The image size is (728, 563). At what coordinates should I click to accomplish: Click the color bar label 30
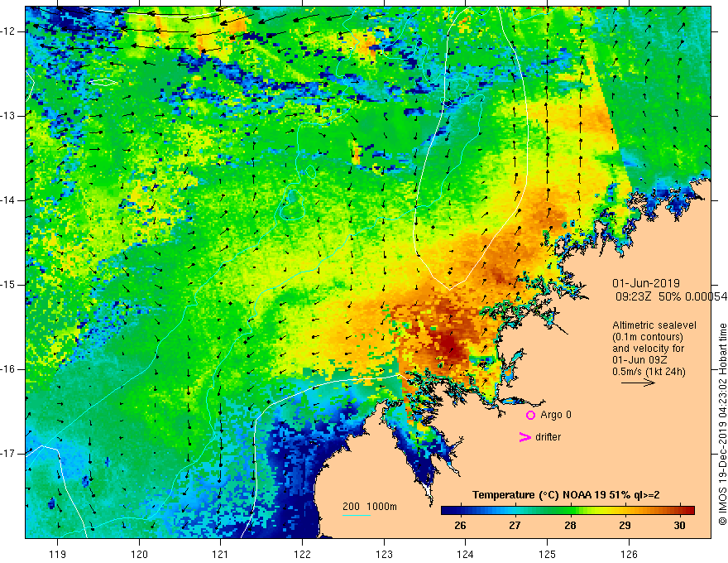680,526
